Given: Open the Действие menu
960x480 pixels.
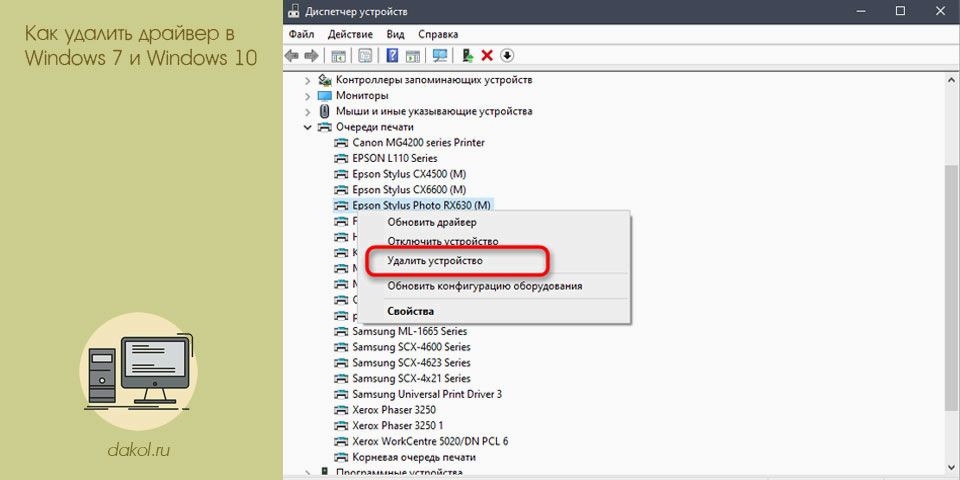Looking at the screenshot, I should tap(350, 34).
